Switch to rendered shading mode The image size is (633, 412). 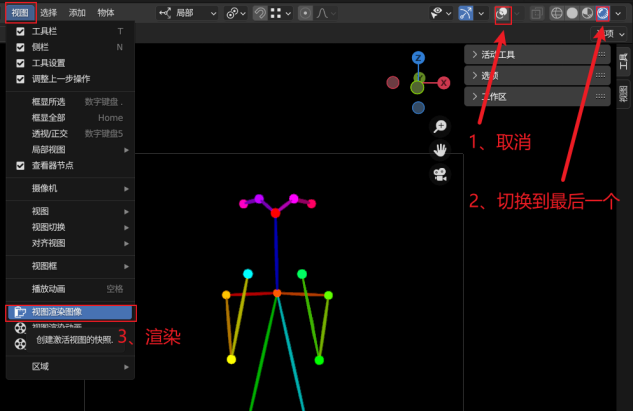603,13
